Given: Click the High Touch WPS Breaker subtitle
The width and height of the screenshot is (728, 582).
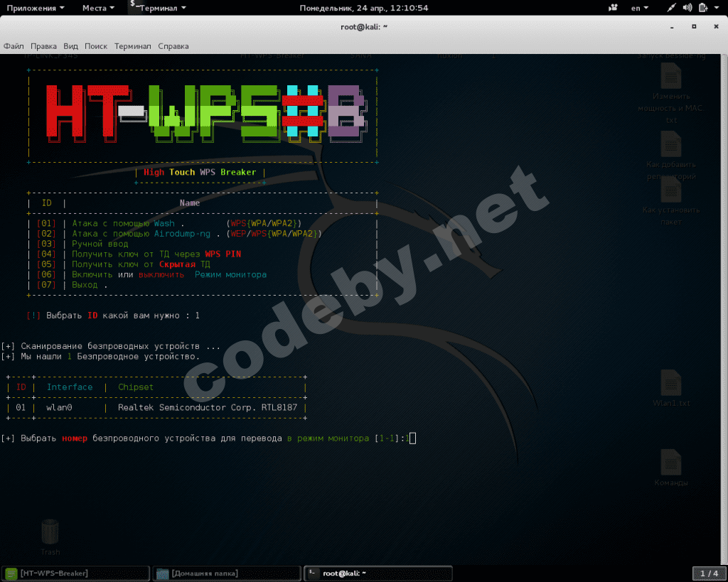Looking at the screenshot, I should (x=200, y=172).
